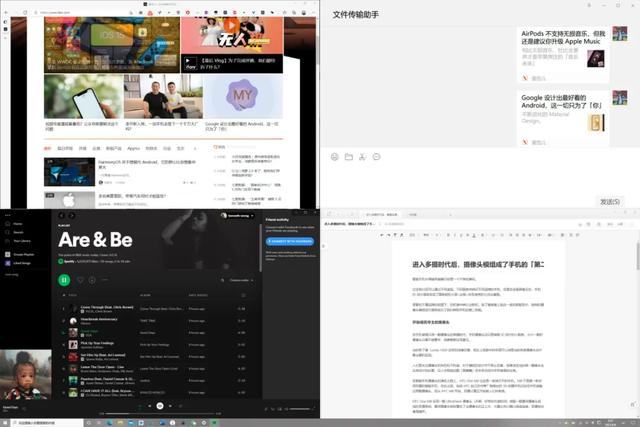Click the browser address bar
This screenshot has height=427, width=640.
(x=82, y=13)
